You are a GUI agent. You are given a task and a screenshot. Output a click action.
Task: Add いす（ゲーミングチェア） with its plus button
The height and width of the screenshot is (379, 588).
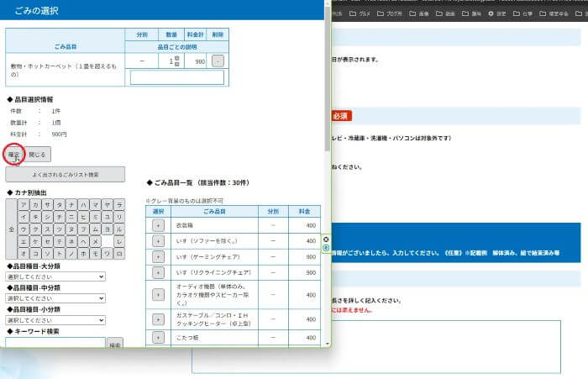[158, 256]
